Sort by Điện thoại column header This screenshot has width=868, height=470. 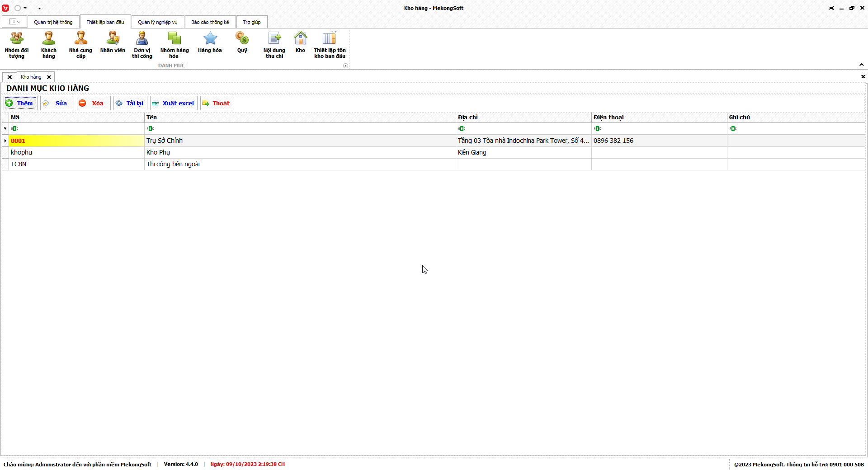(x=659, y=117)
